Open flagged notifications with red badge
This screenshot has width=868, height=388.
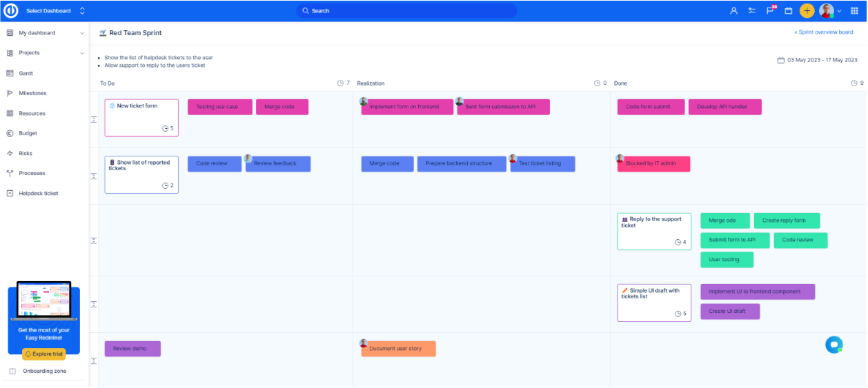coord(771,11)
